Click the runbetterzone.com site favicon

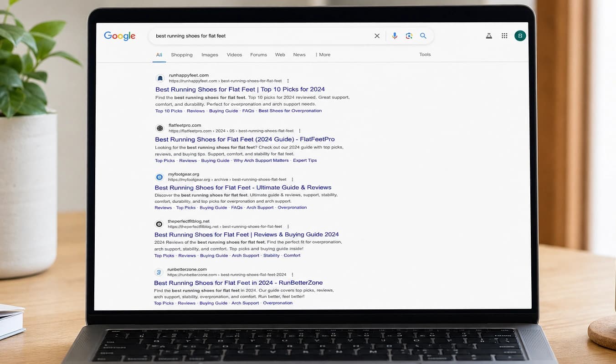click(x=159, y=272)
